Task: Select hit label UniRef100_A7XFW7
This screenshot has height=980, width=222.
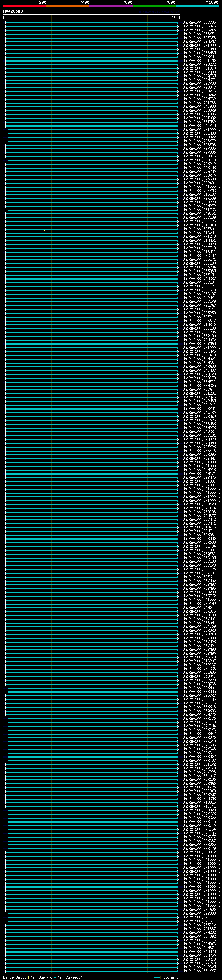Action: click(x=199, y=761)
